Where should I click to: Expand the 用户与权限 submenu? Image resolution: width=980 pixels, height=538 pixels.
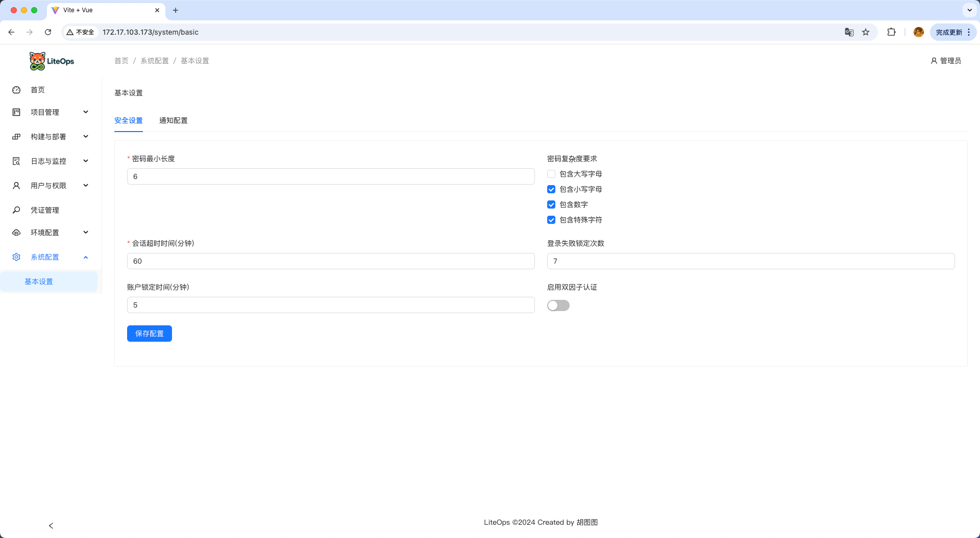coord(50,186)
